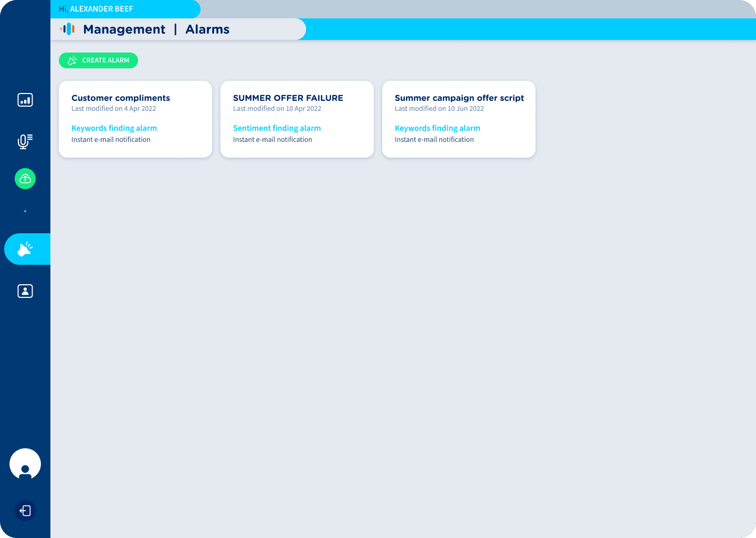Image resolution: width=756 pixels, height=538 pixels.
Task: Click the round profile avatar
Action: tap(25, 464)
